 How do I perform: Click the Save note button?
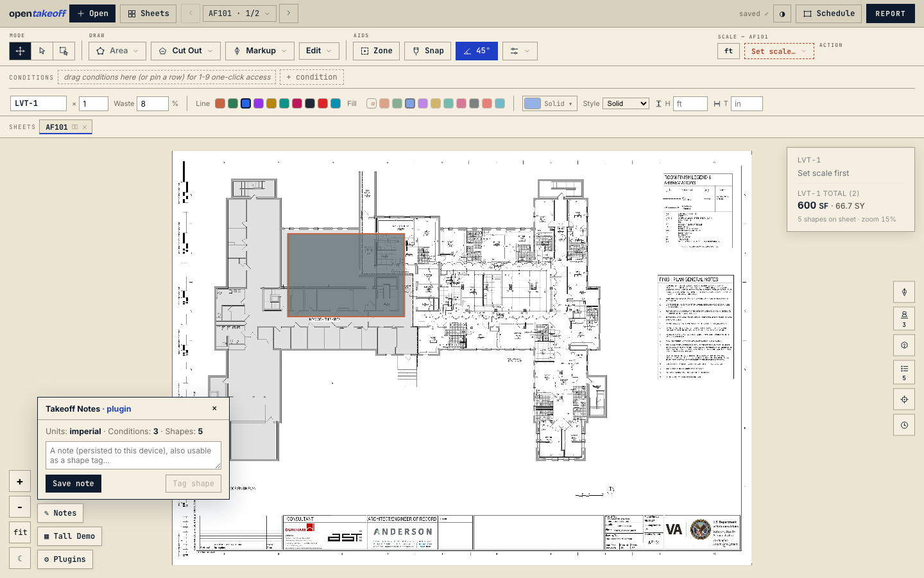tap(73, 484)
